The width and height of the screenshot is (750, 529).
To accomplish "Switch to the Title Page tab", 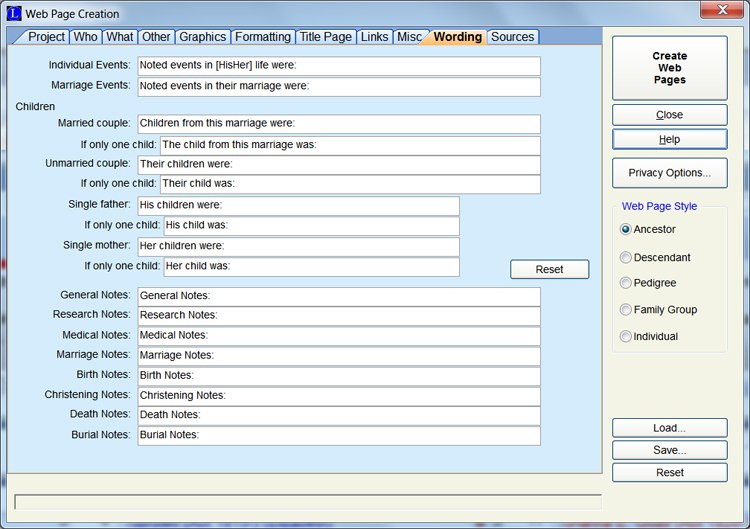I will (x=325, y=37).
